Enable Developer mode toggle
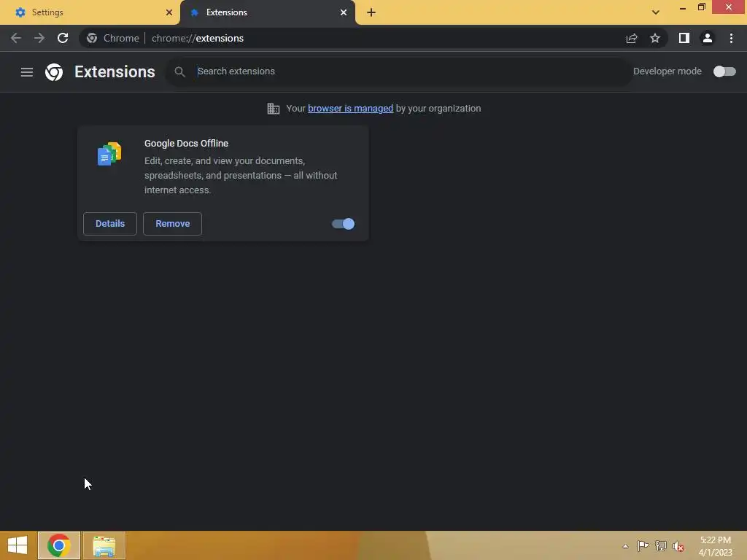 pos(724,71)
